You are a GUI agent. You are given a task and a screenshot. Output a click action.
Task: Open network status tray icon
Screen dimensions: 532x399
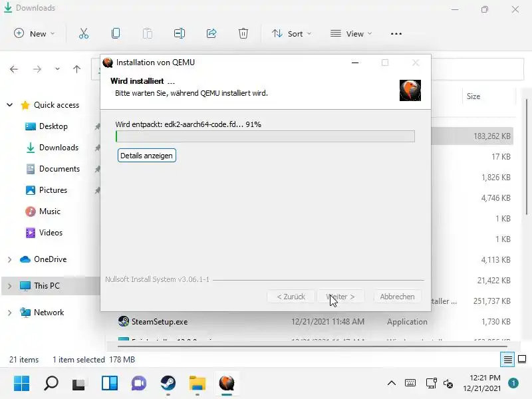coord(431,384)
